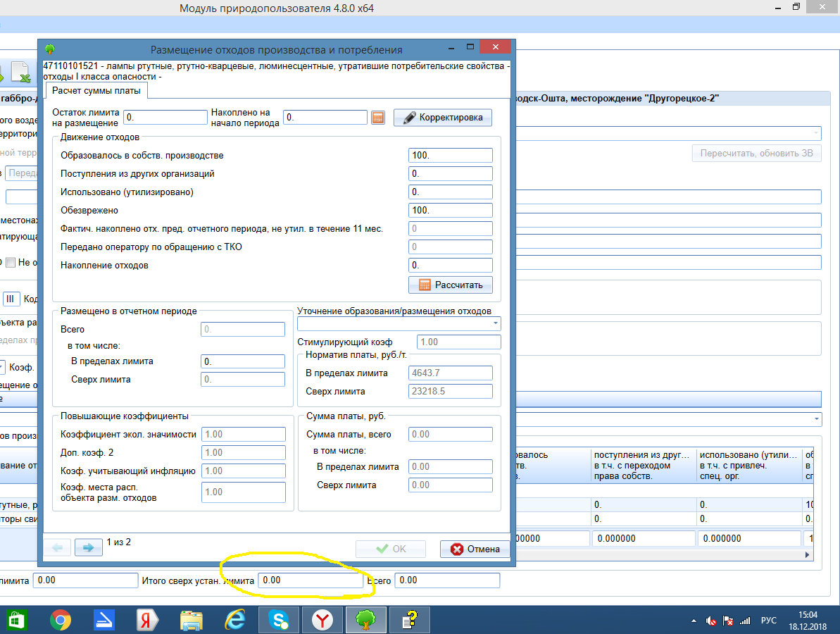This screenshot has width=840, height=634.
Task: Click column header 'использовано (утили...'
Action: (748, 465)
